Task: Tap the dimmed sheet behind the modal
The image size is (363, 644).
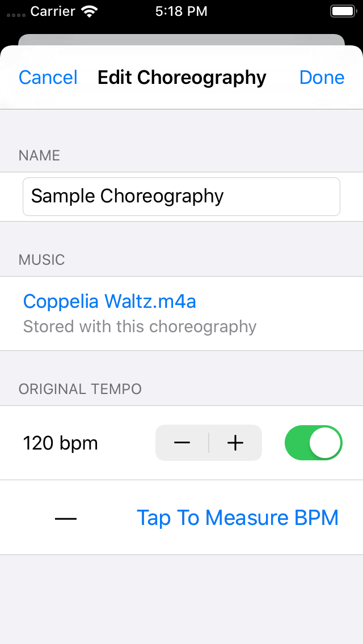Action: click(181, 39)
